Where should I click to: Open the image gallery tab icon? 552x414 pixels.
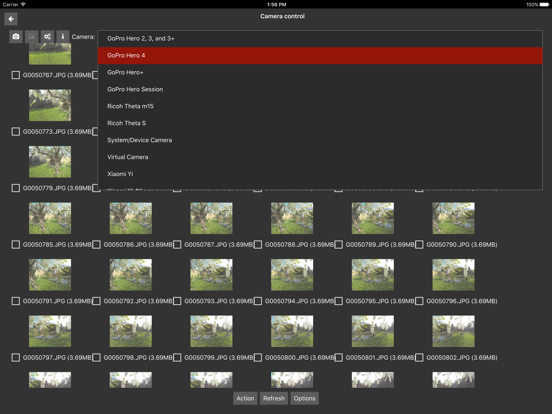tap(32, 37)
